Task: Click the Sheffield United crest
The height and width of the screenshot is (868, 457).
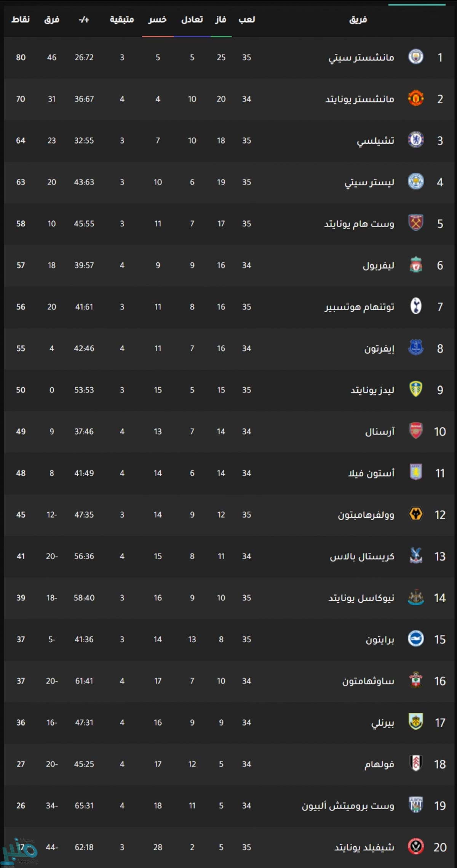Action: pyautogui.click(x=415, y=847)
